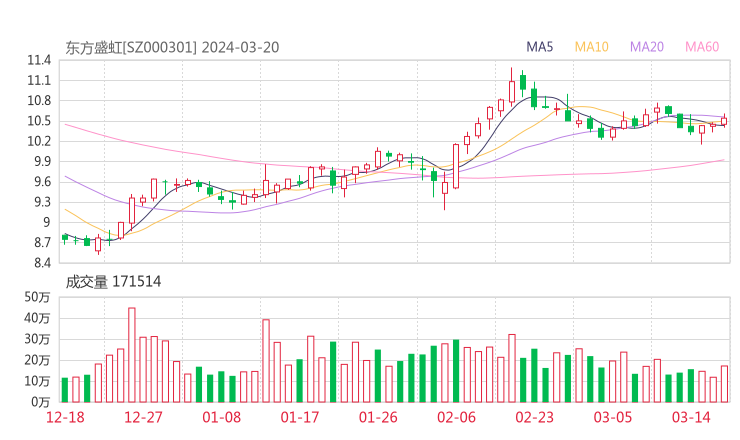Select the tallest volume bar near 12-27

[132, 355]
